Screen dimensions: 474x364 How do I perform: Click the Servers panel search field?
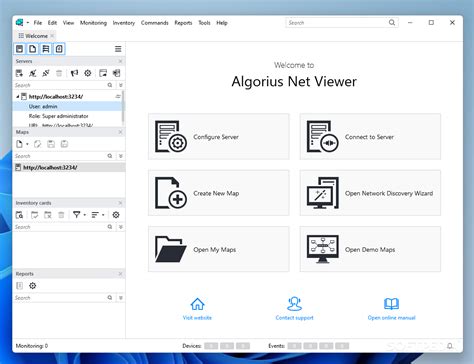[x=60, y=85]
